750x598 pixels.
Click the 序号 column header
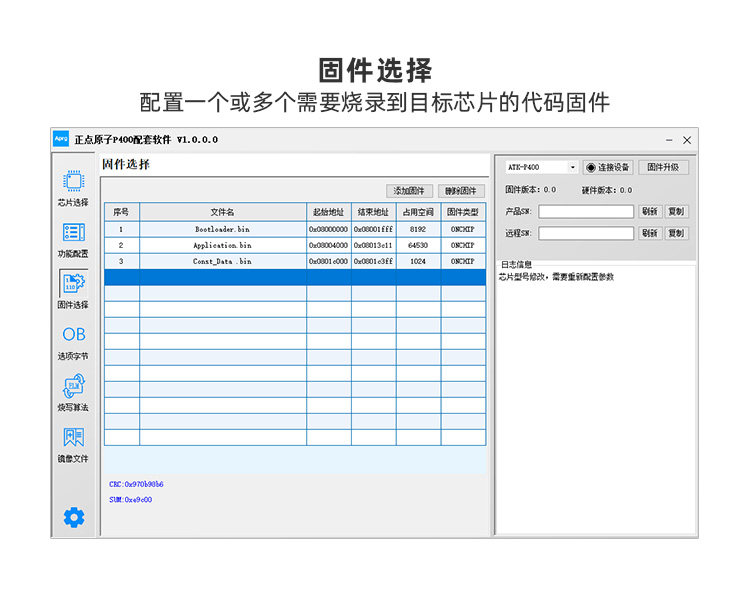121,212
